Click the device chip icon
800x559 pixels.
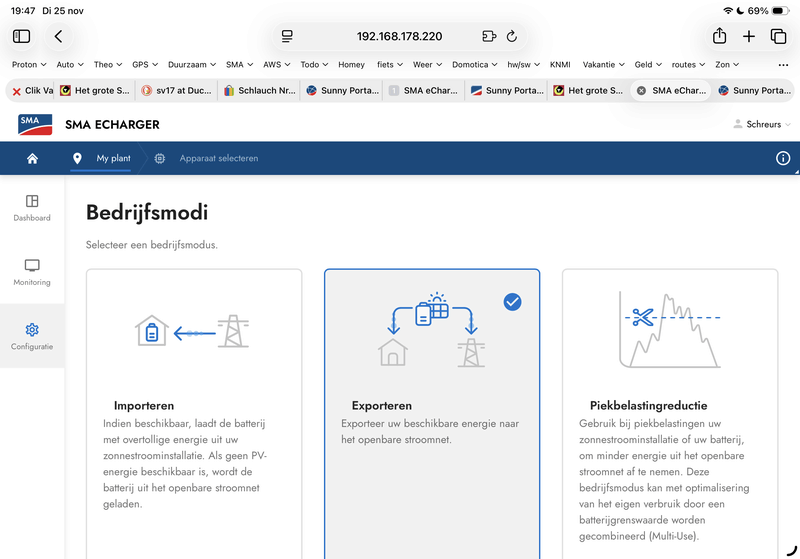pyautogui.click(x=160, y=159)
